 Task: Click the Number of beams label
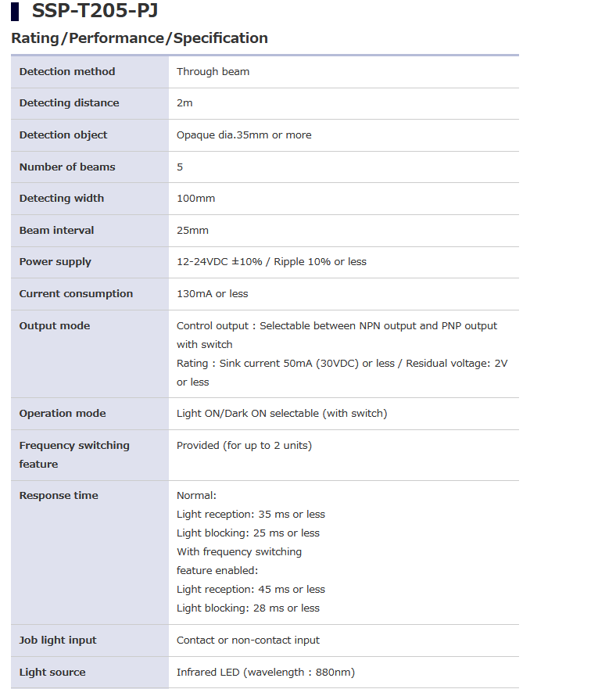[67, 167]
